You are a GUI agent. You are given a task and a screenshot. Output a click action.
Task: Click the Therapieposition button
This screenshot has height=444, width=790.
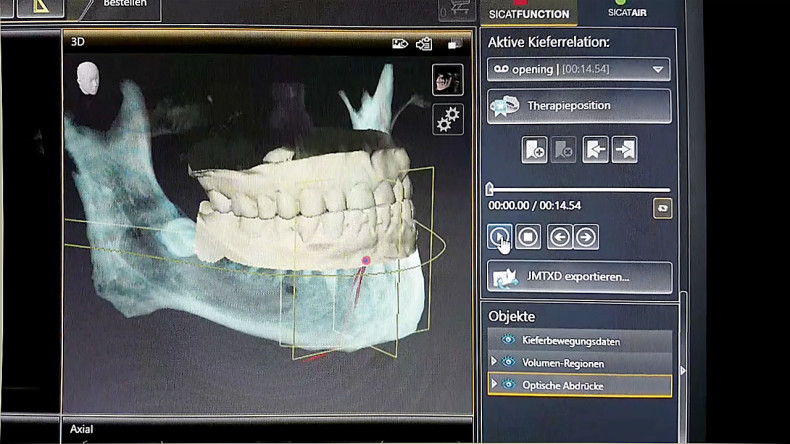pyautogui.click(x=579, y=106)
